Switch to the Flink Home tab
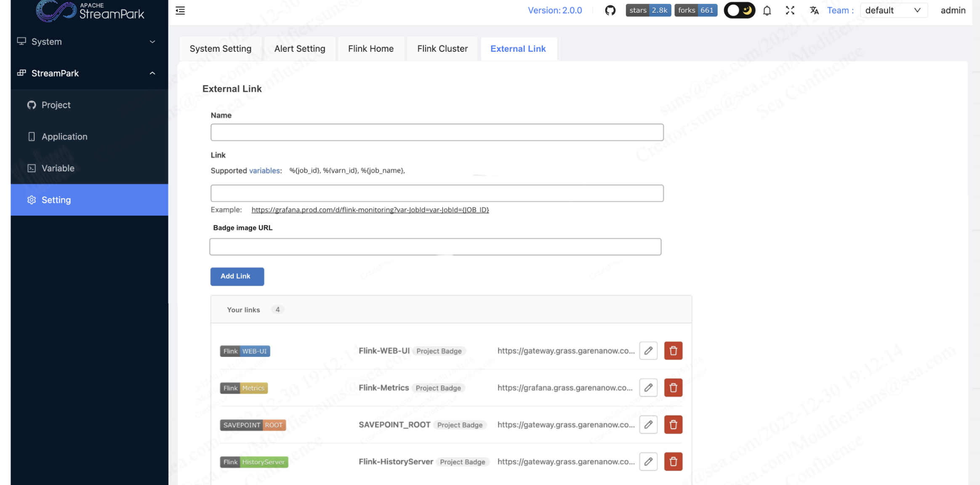The height and width of the screenshot is (485, 980). tap(371, 49)
